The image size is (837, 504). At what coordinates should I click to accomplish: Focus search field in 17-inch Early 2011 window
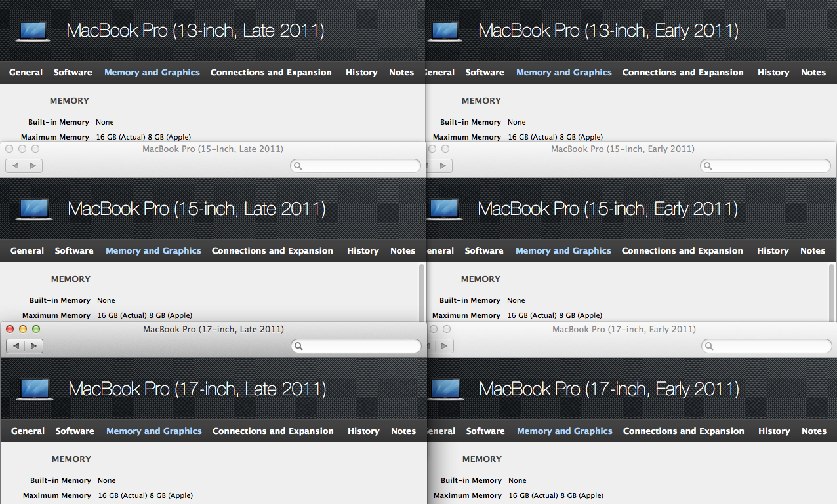[x=766, y=346]
